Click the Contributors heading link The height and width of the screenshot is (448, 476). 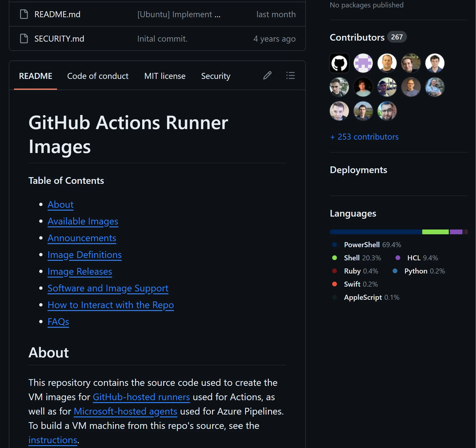pos(357,37)
